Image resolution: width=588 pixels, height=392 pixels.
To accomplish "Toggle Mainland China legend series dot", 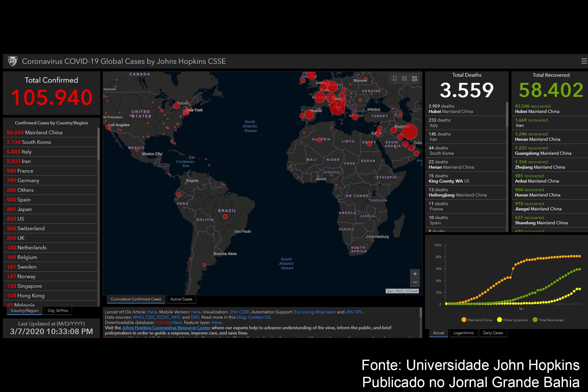I will point(464,320).
